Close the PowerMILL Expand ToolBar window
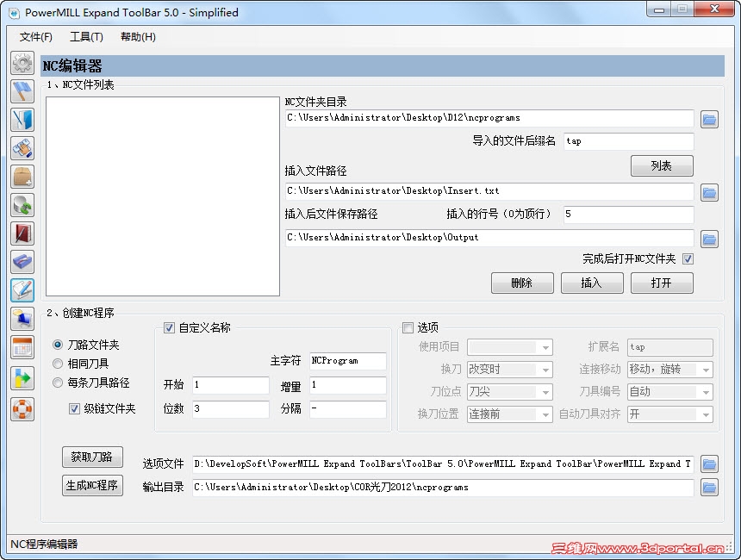 coord(714,9)
